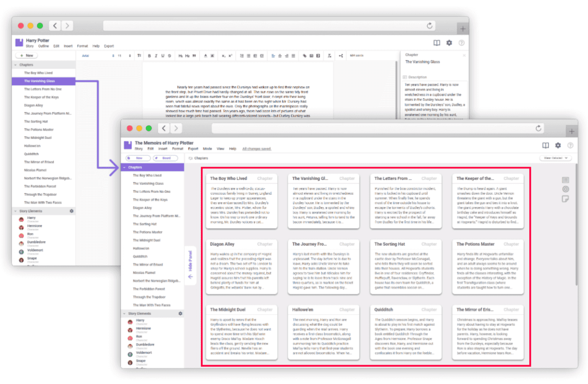Click the sticky note icon on the right panel
The image size is (588, 384).
tap(565, 199)
